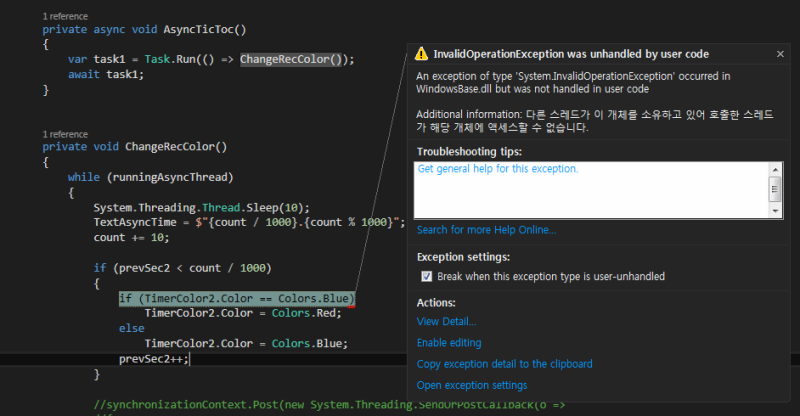Image resolution: width=800 pixels, height=416 pixels.
Task: Click '1 reference' above ChangeRecColor method
Action: coord(65,134)
